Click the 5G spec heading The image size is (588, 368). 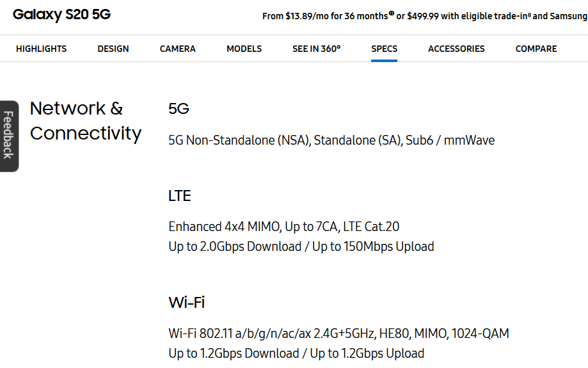click(179, 109)
